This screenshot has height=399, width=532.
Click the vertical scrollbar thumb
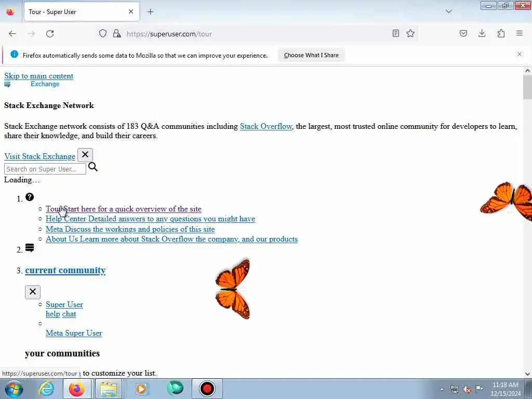pyautogui.click(x=527, y=86)
